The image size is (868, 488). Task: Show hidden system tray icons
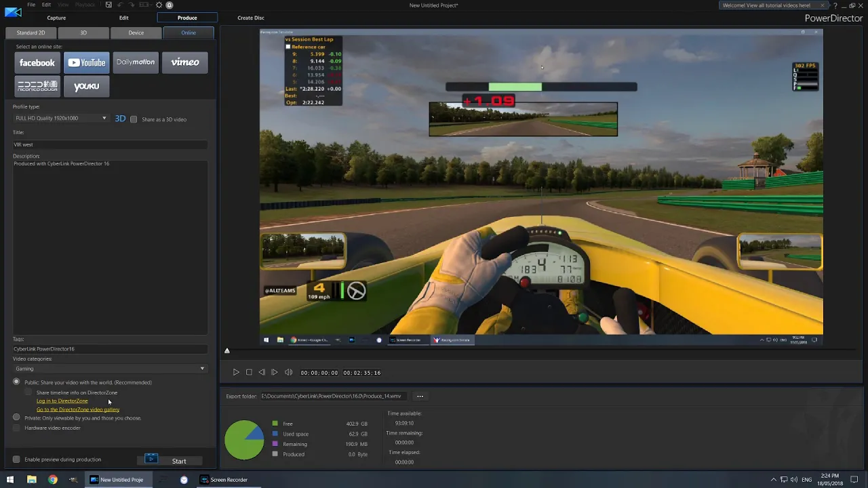click(773, 480)
